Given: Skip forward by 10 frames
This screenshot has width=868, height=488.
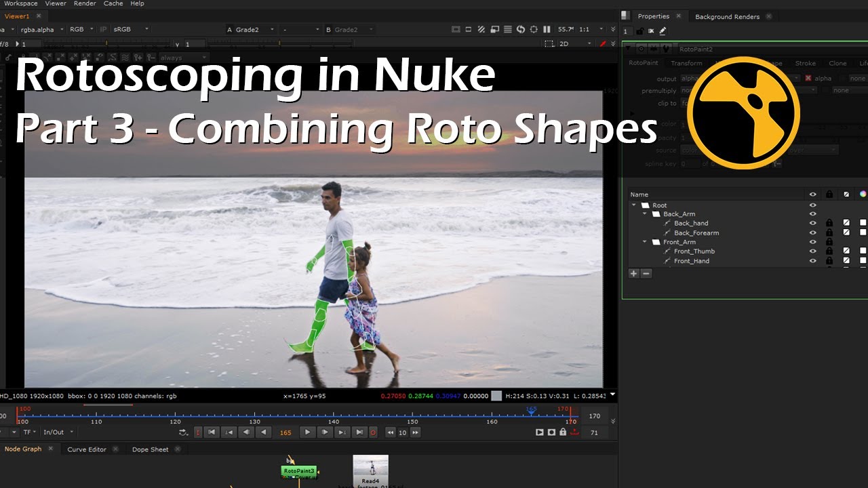Looking at the screenshot, I should pos(415,432).
